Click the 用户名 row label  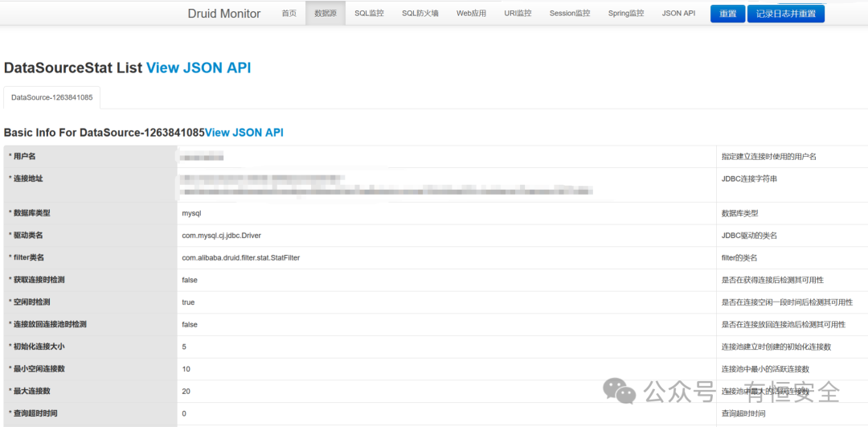click(x=23, y=157)
